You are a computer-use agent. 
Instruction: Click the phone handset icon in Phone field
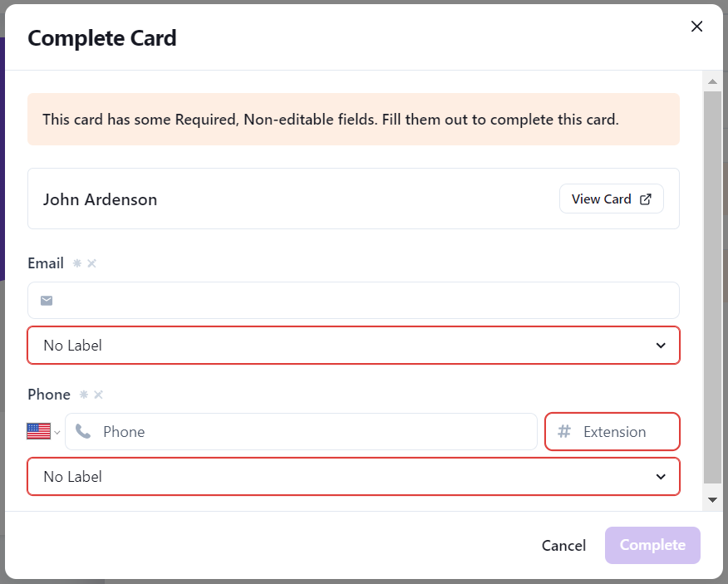(x=83, y=432)
